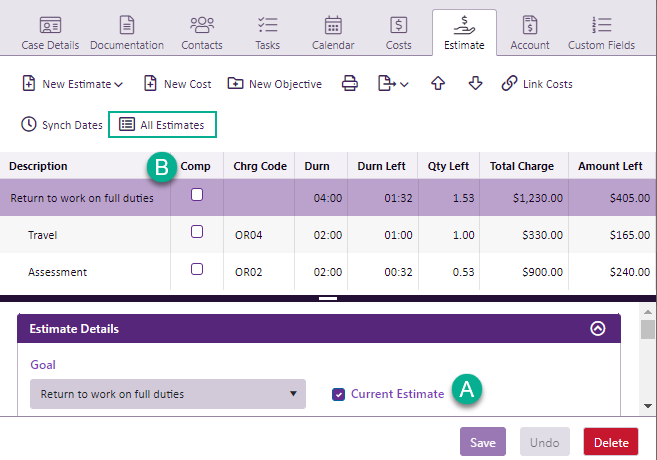The image size is (657, 460).
Task: Open the Custom Fields tab
Action: pyautogui.click(x=601, y=32)
